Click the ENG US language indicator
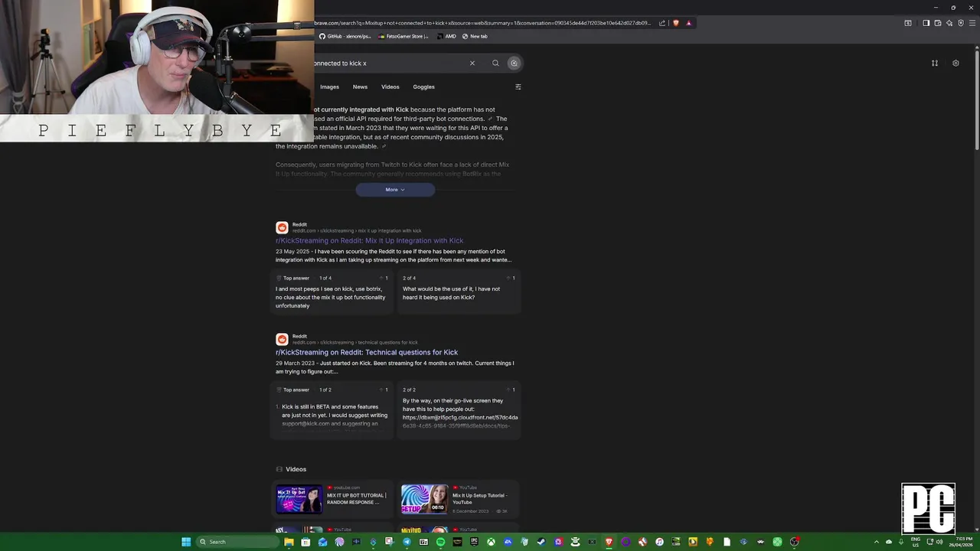The image size is (980, 551). coord(916,542)
